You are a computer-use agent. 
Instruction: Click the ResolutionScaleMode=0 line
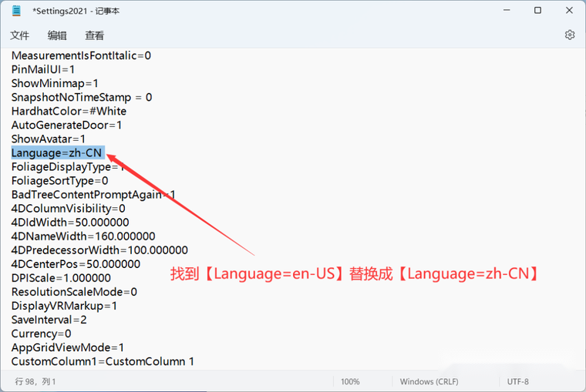coord(74,292)
